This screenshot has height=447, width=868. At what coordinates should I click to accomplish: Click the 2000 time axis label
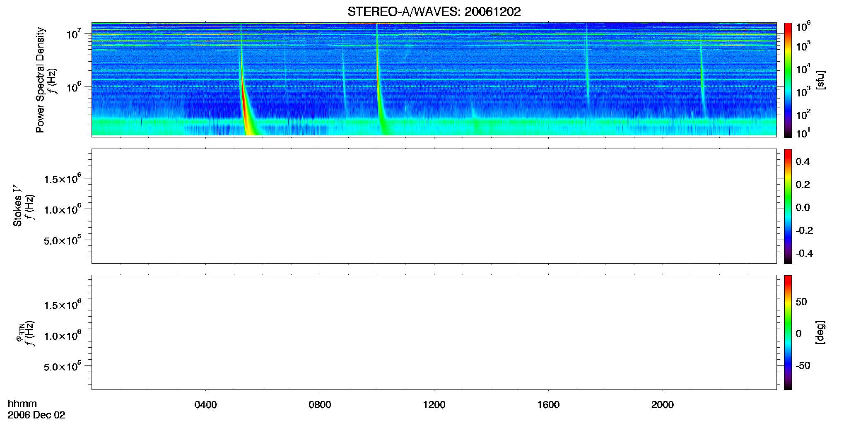tap(662, 405)
